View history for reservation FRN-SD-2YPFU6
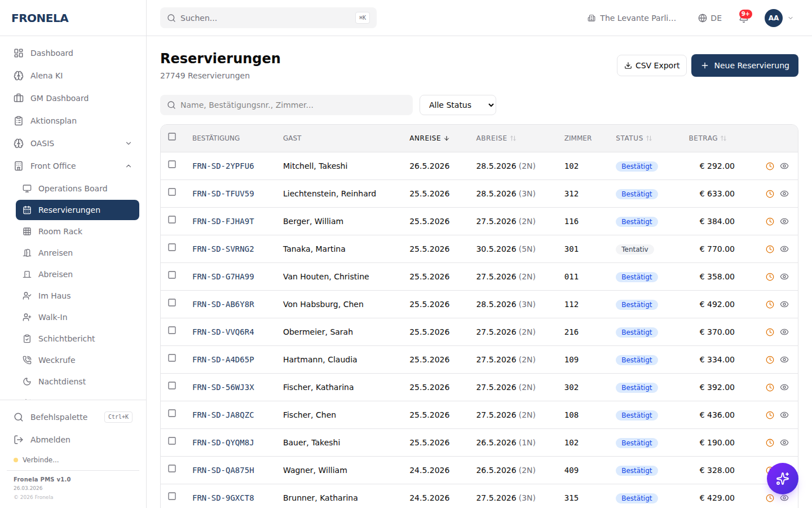 (x=769, y=166)
